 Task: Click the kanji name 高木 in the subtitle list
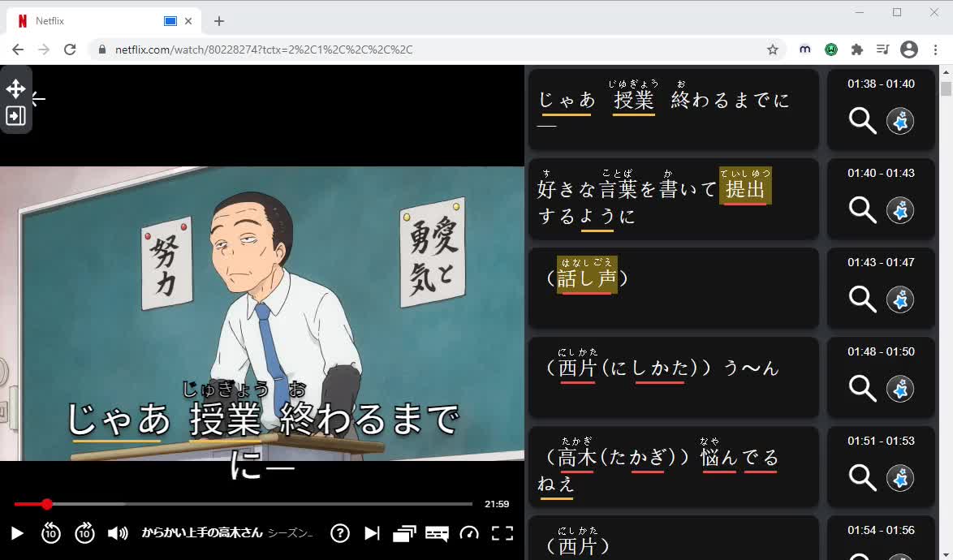(577, 457)
